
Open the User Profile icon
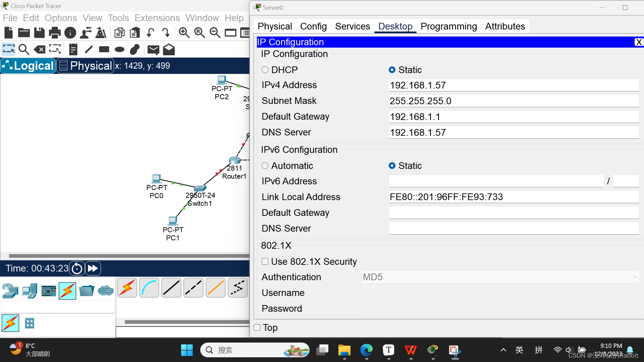click(86, 33)
